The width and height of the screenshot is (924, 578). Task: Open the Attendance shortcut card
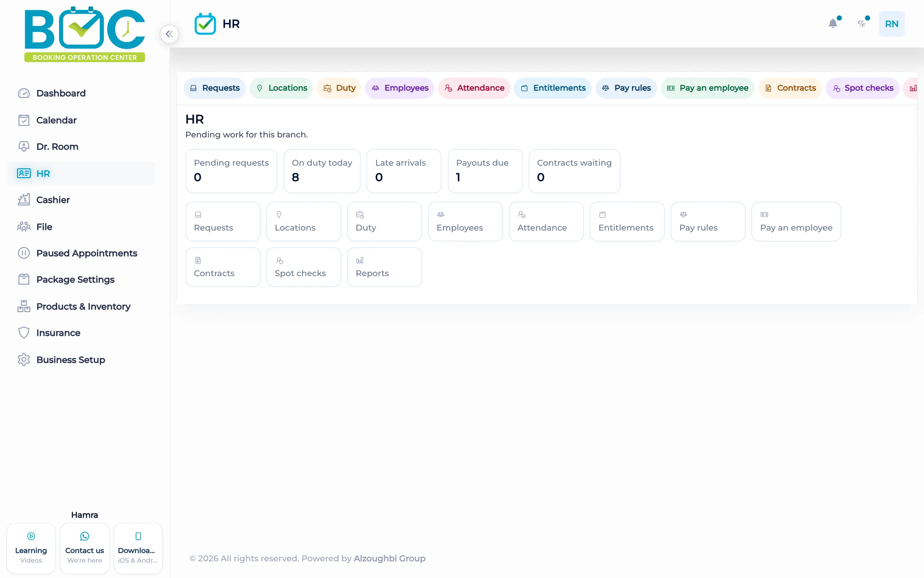[546, 222]
